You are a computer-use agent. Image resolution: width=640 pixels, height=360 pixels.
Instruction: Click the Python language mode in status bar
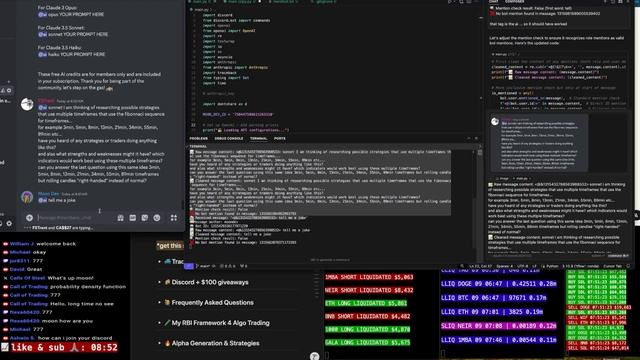point(550,266)
